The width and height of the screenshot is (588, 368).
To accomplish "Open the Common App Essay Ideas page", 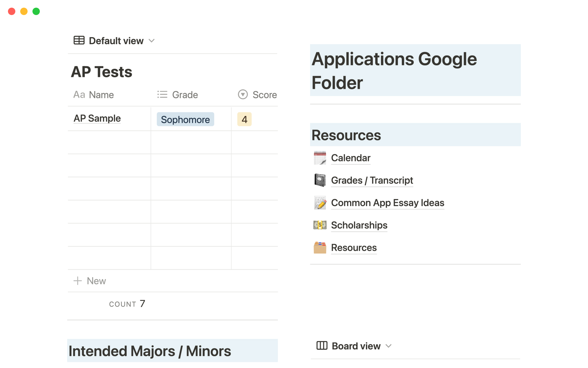I will coord(387,203).
